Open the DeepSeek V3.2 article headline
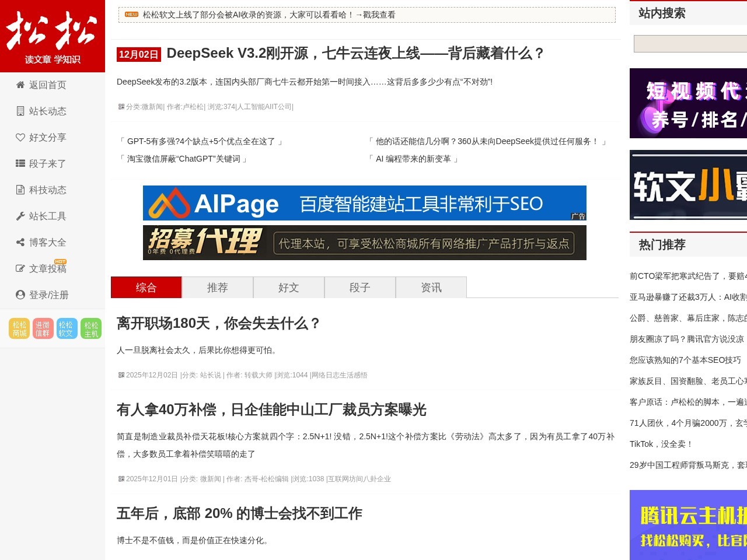The width and height of the screenshot is (747, 560). (355, 54)
